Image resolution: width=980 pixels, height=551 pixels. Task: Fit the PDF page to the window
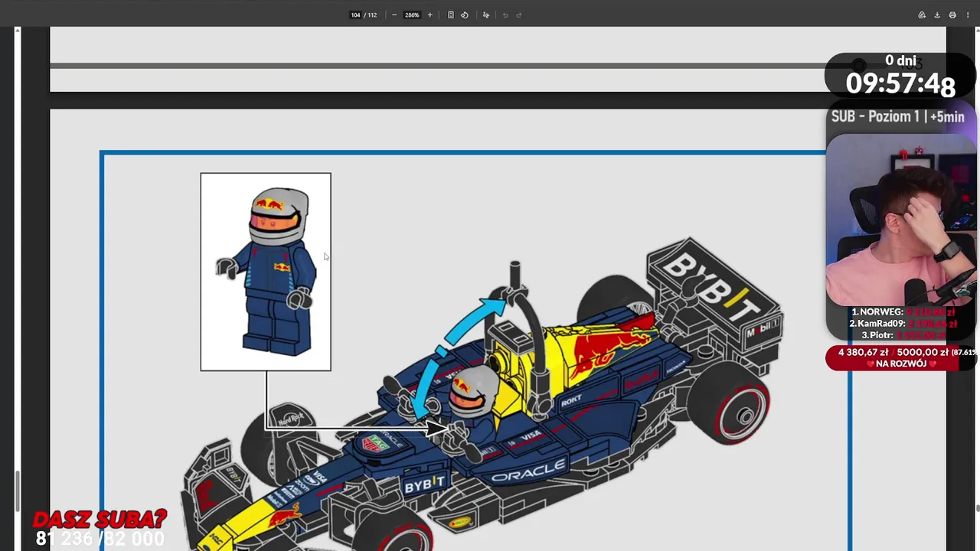[451, 15]
